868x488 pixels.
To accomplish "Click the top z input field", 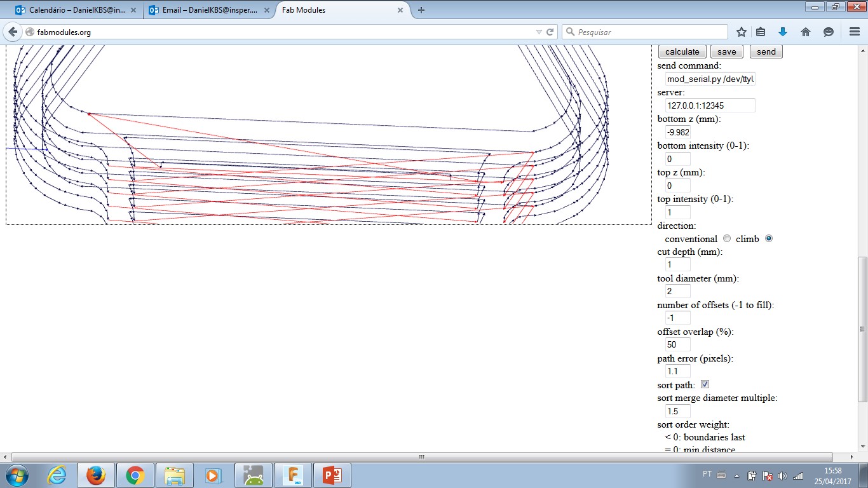I will pyautogui.click(x=678, y=186).
